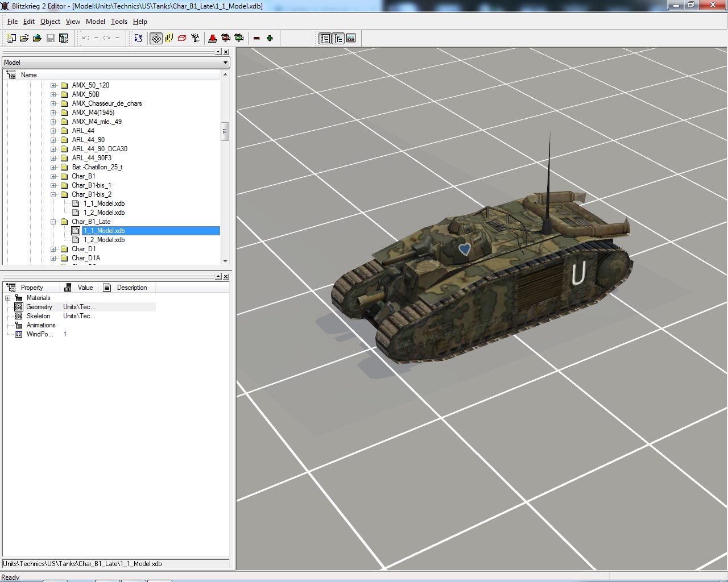Screen dimensions: 728x582
Task: Expand the Materials property node
Action: click(x=7, y=298)
